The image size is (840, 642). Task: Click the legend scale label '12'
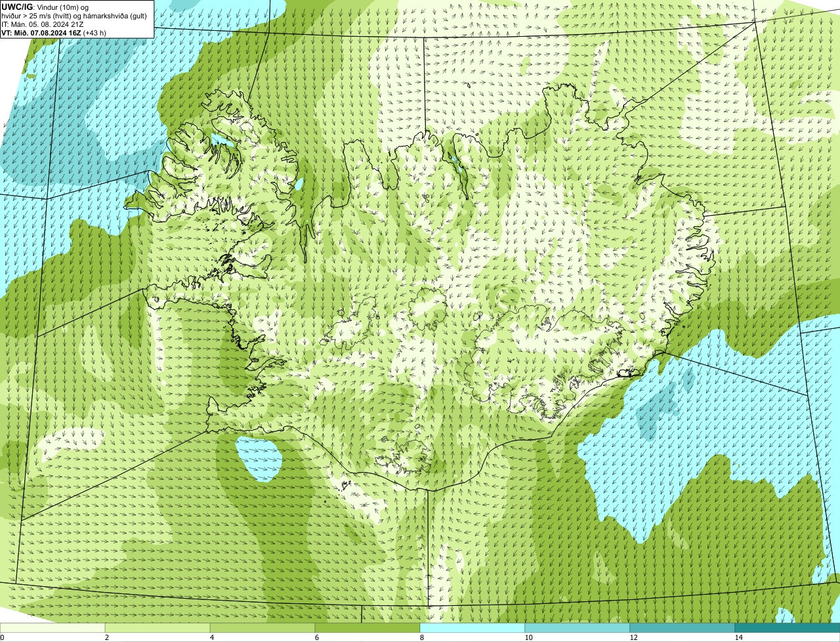[633, 637]
